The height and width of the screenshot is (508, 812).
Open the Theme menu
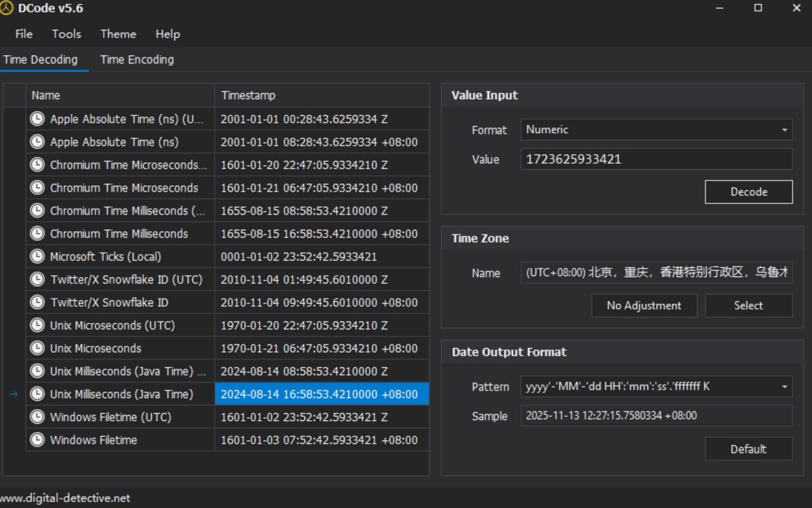click(x=118, y=34)
